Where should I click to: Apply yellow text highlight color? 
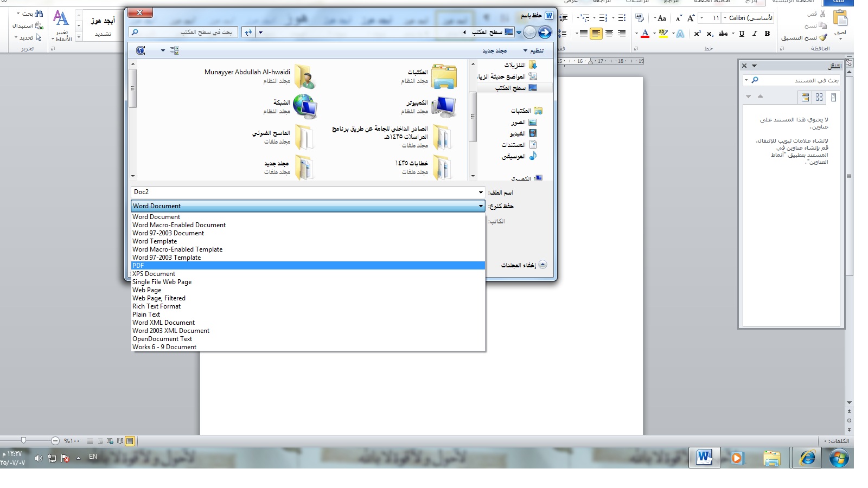pyautogui.click(x=663, y=34)
